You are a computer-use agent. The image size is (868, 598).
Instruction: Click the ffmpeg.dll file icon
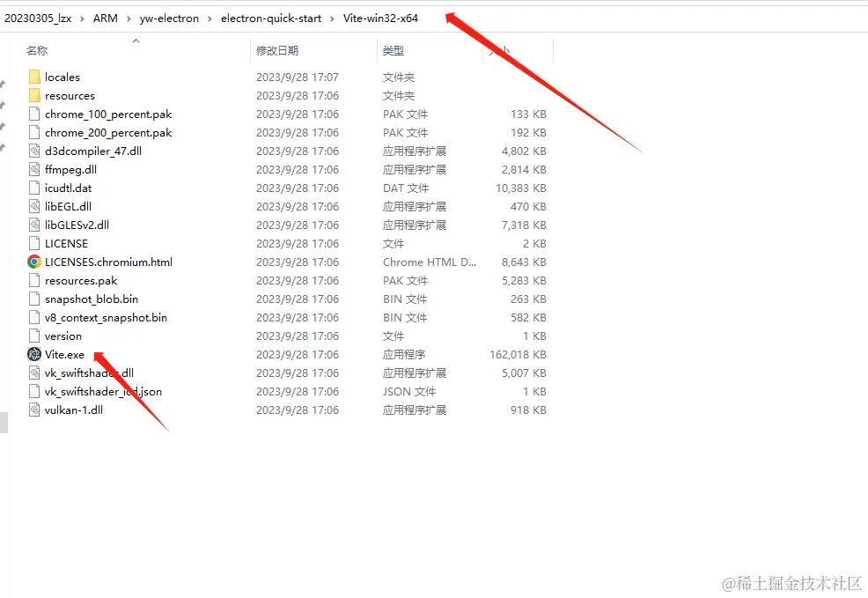tap(34, 169)
